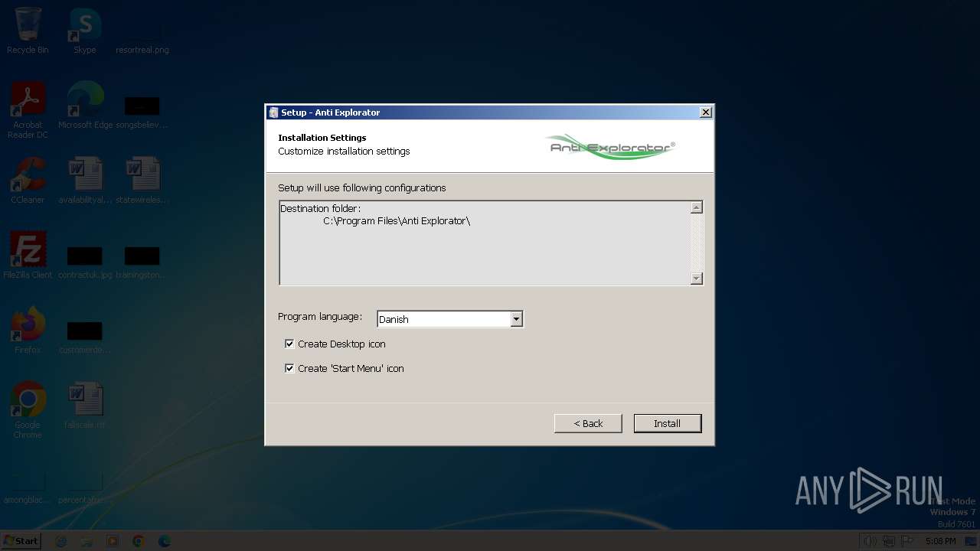Screen dimensions: 980x551
Task: Select the availabilityal... Word document icon
Action: (x=85, y=181)
